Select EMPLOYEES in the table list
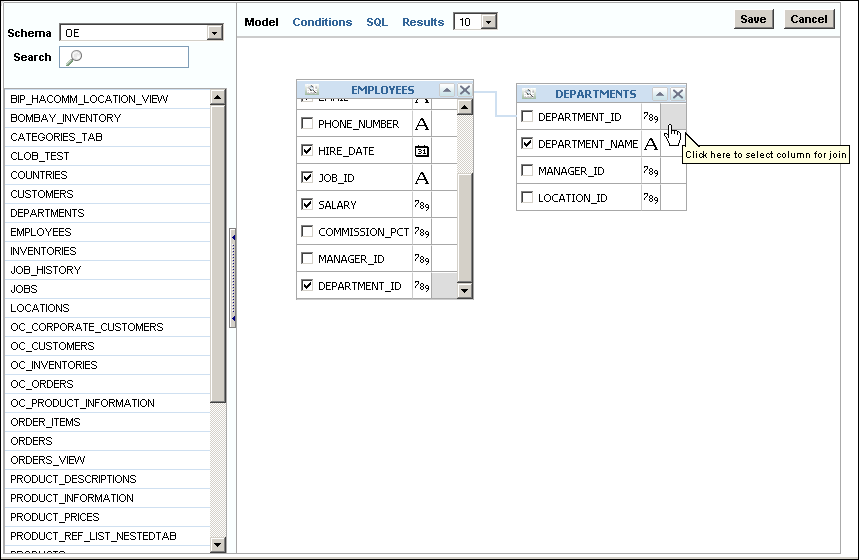Viewport: 859px width, 560px height. click(x=107, y=232)
